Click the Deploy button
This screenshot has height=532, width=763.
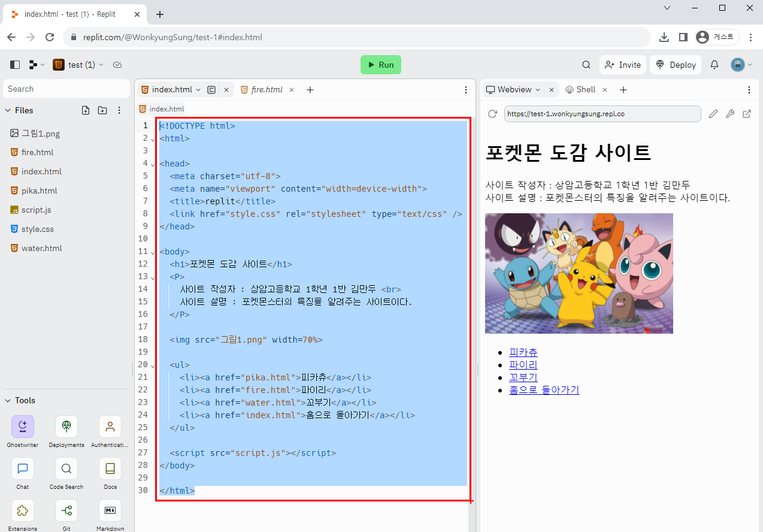[x=676, y=65]
